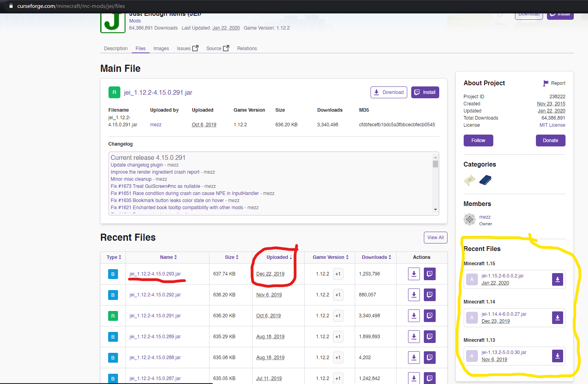The image size is (588, 384).
Task: Click the site lock icon in address bar
Action: coord(11,6)
